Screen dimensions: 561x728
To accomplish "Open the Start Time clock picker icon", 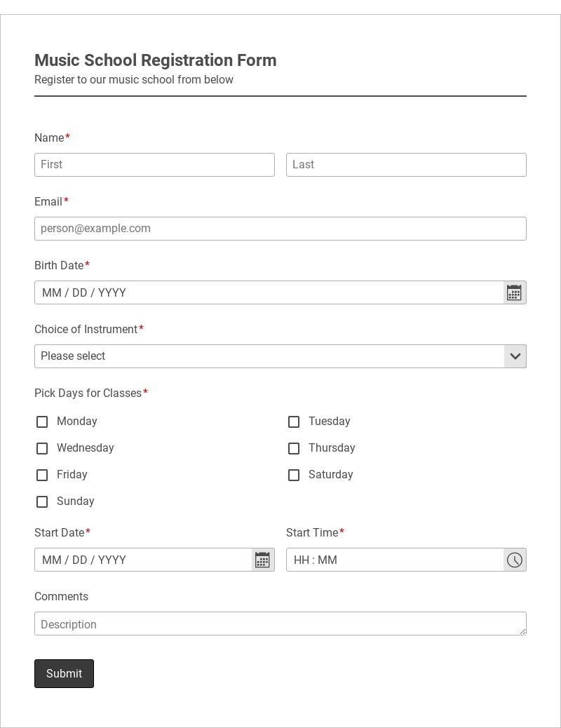I will 514,560.
